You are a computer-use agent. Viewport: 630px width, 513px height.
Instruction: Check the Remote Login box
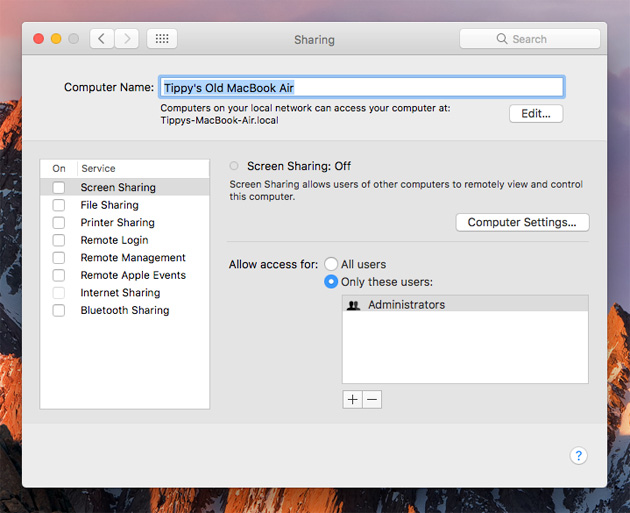coord(59,240)
